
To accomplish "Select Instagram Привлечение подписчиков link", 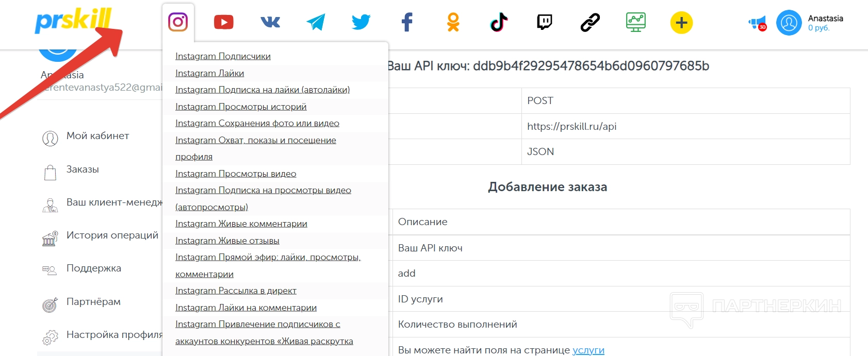I will click(x=264, y=332).
